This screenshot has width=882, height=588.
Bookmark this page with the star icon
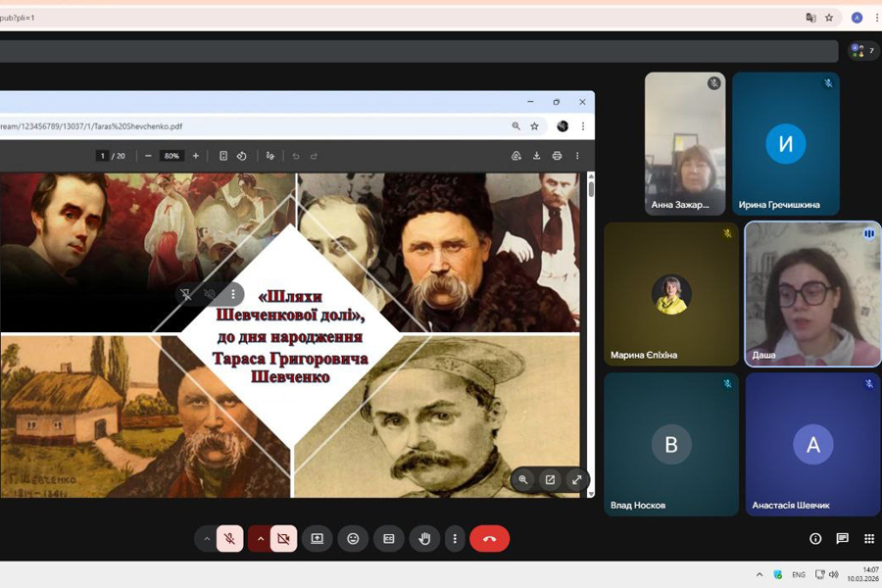tap(829, 18)
